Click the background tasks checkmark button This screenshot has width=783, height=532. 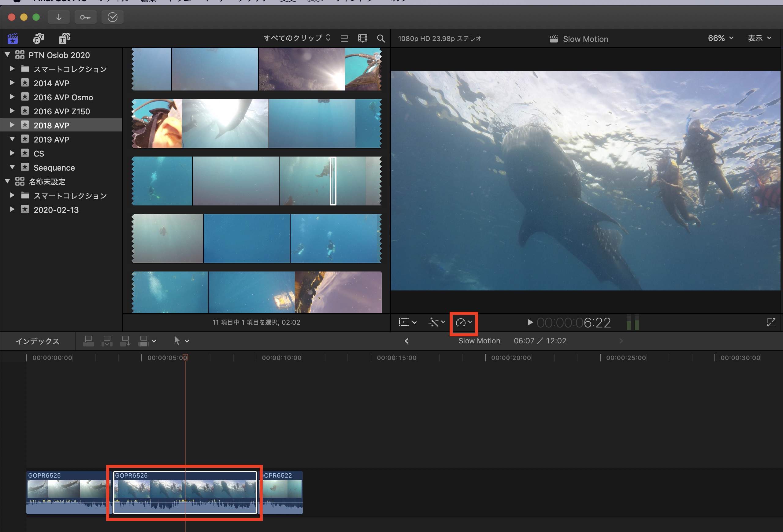coord(112,17)
